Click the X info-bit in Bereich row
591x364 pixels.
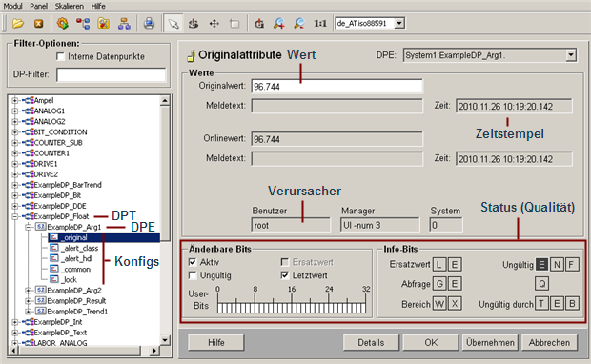pyautogui.click(x=455, y=304)
